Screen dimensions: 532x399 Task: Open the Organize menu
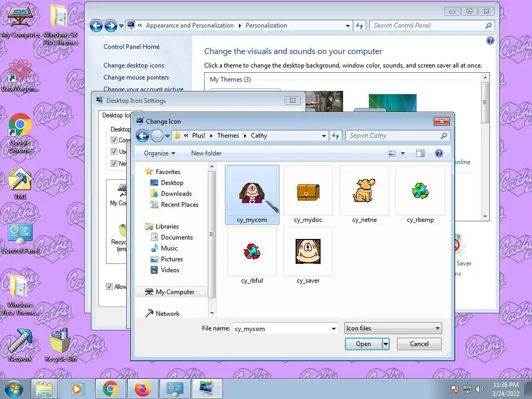coord(159,153)
